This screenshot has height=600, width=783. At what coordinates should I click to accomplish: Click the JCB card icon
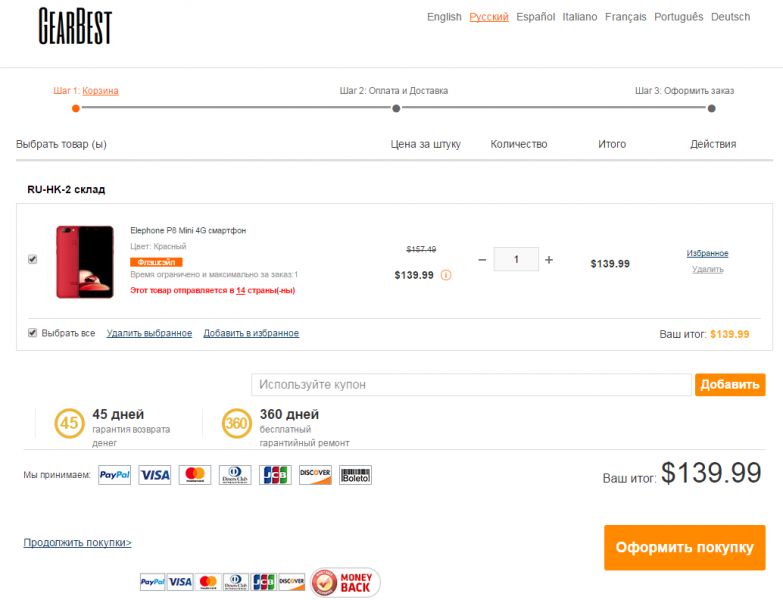click(275, 475)
